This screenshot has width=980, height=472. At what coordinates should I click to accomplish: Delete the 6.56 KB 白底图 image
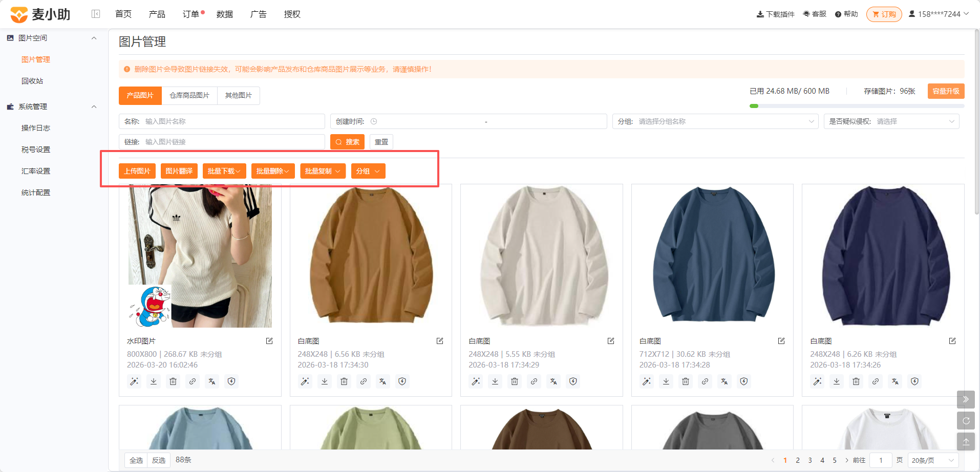[x=344, y=381]
